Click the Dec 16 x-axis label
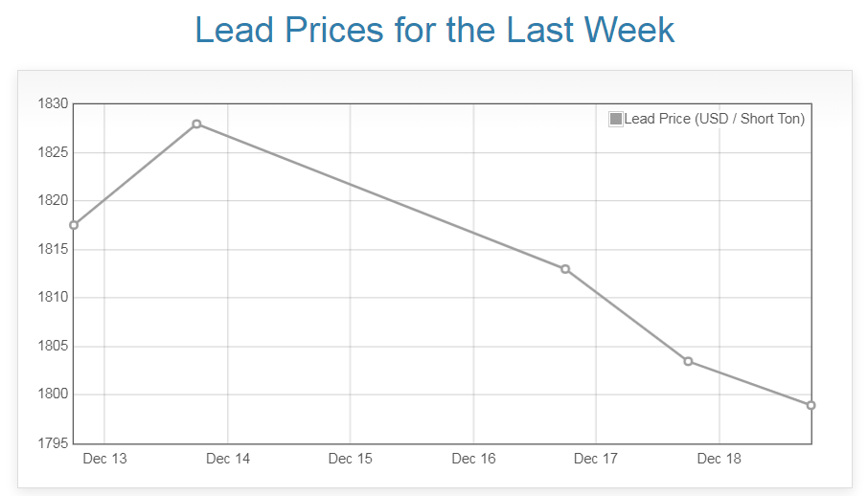This screenshot has width=868, height=496. pyautogui.click(x=473, y=459)
